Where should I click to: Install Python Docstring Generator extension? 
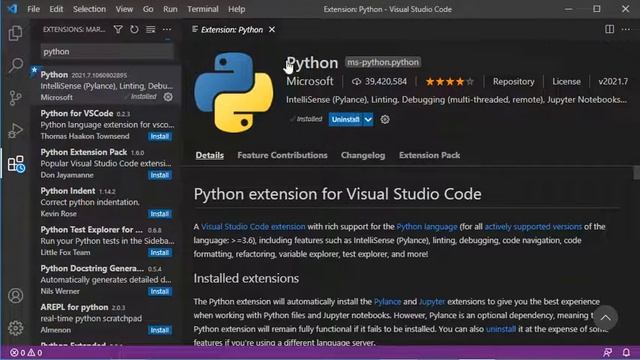coord(160,291)
